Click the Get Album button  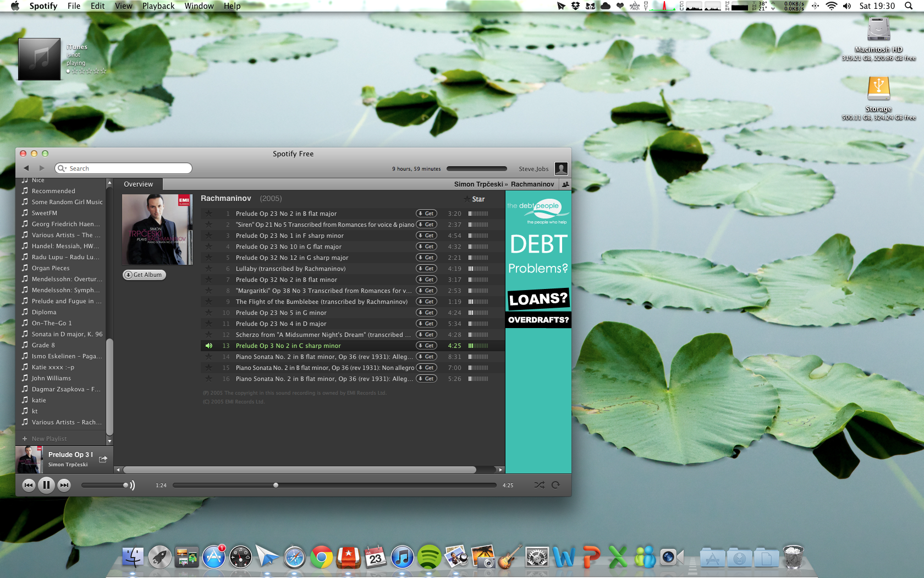tap(144, 275)
